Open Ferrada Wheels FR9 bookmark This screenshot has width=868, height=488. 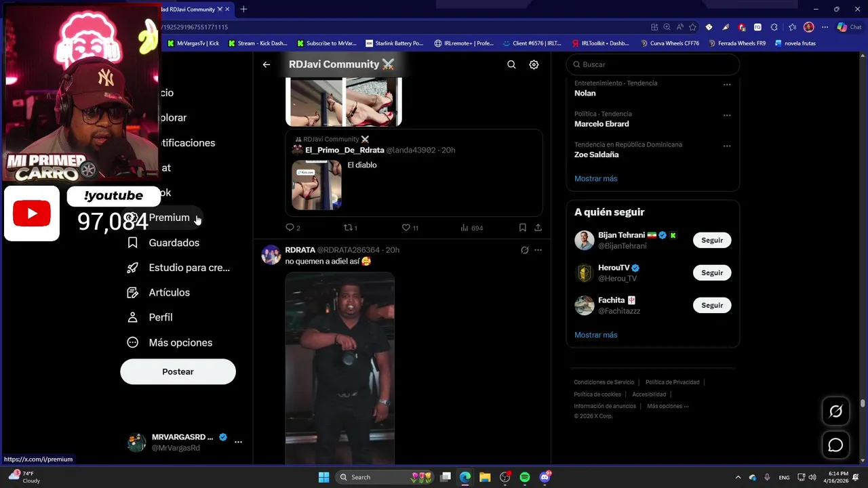pyautogui.click(x=737, y=43)
